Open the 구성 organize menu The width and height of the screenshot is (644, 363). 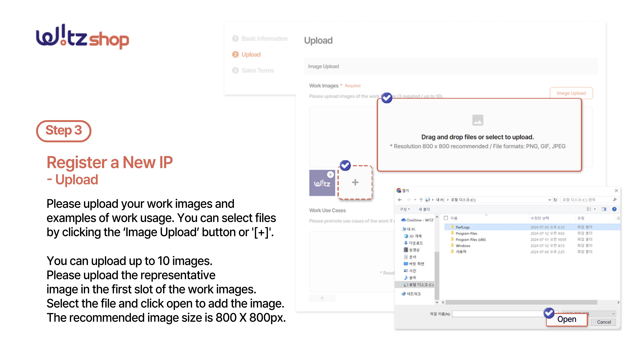tap(405, 209)
